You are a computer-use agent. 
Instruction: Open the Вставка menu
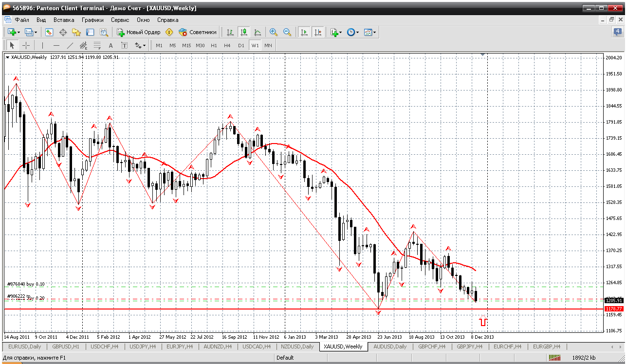pos(64,20)
